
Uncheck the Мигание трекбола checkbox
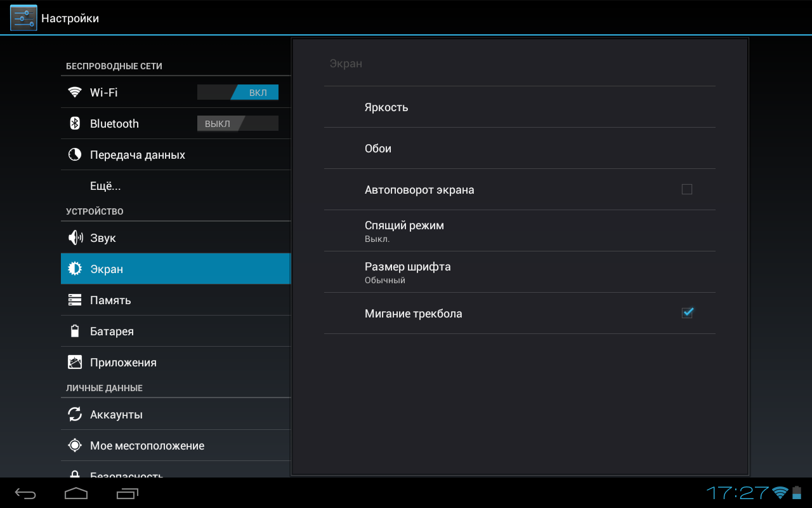pyautogui.click(x=687, y=313)
